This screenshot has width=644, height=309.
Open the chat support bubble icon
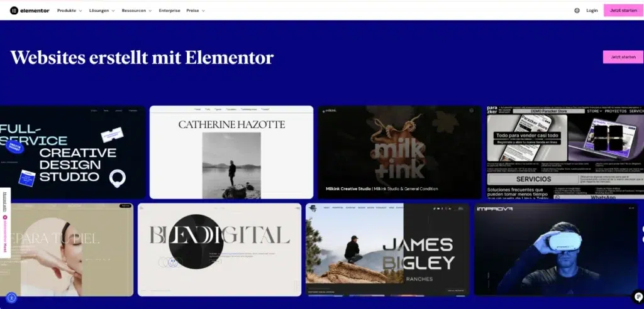coord(639,296)
